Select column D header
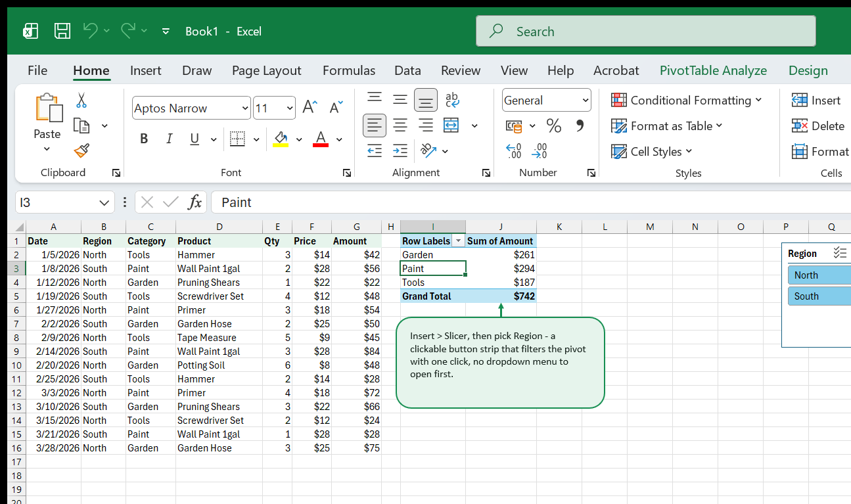The image size is (851, 504). tap(219, 227)
